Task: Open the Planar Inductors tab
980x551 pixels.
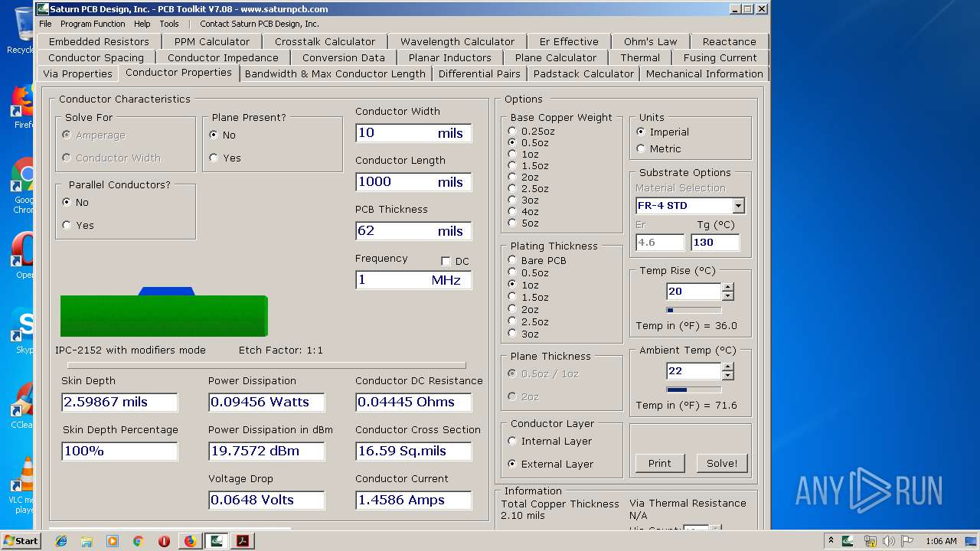Action: (x=449, y=57)
